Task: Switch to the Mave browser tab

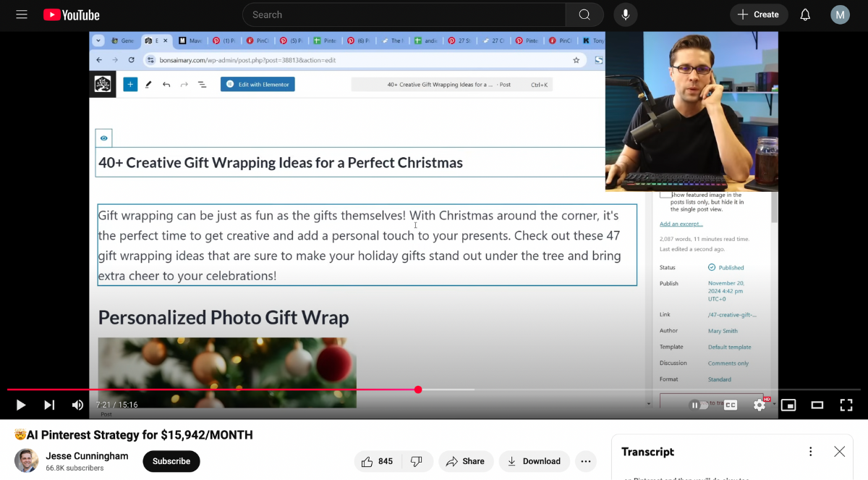Action: click(x=190, y=41)
